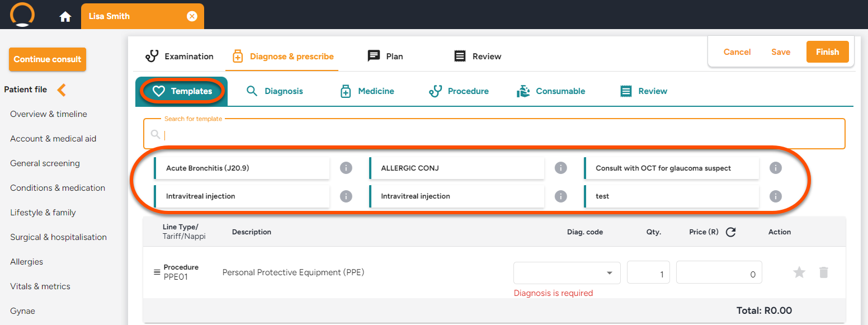868x325 pixels.
Task: Click the home icon in top bar
Action: click(x=65, y=17)
